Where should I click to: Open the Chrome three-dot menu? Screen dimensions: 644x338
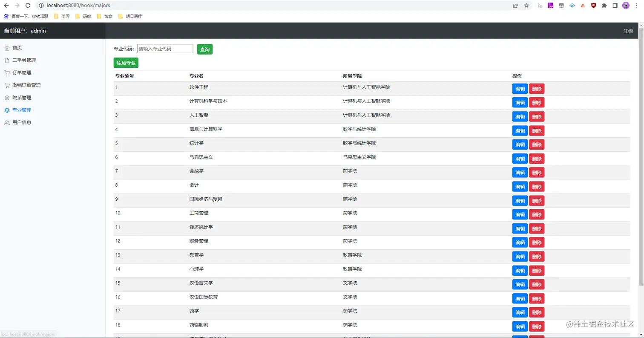tap(637, 6)
